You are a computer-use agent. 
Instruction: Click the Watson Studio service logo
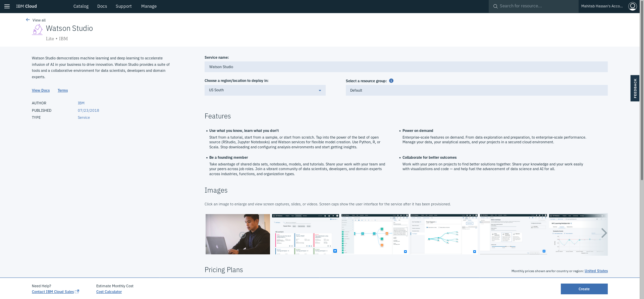37,30
